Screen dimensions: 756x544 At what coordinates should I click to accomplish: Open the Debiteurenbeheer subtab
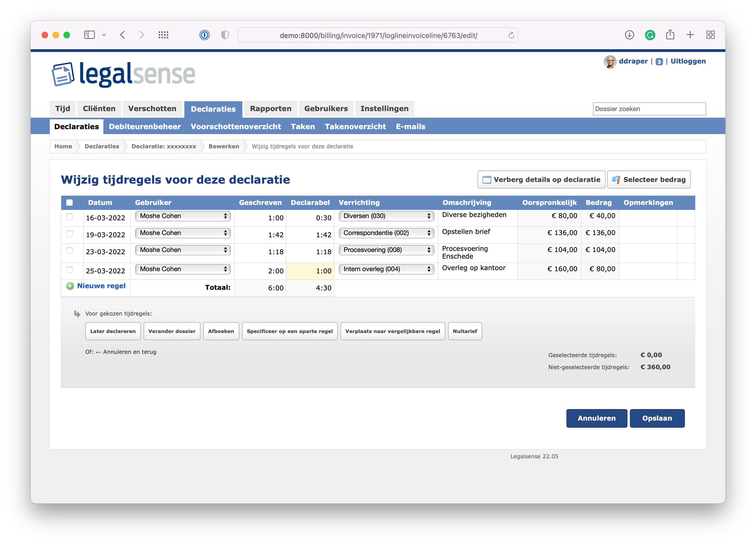[x=145, y=127]
